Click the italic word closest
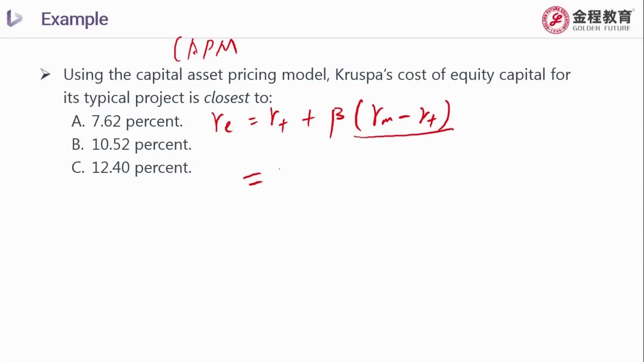Viewport: 644px width, 362px height. pyautogui.click(x=226, y=98)
